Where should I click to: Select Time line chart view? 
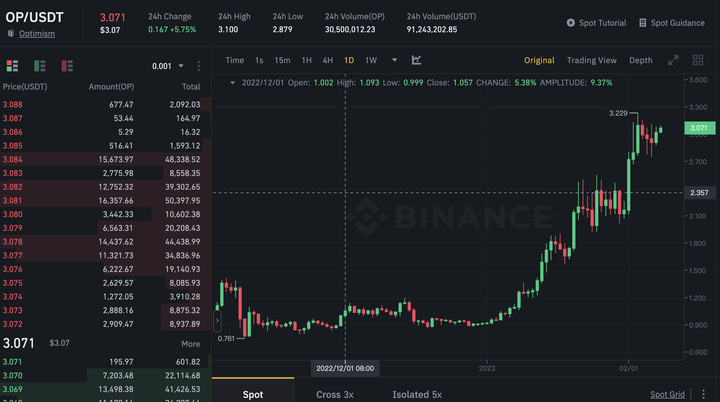tap(235, 60)
